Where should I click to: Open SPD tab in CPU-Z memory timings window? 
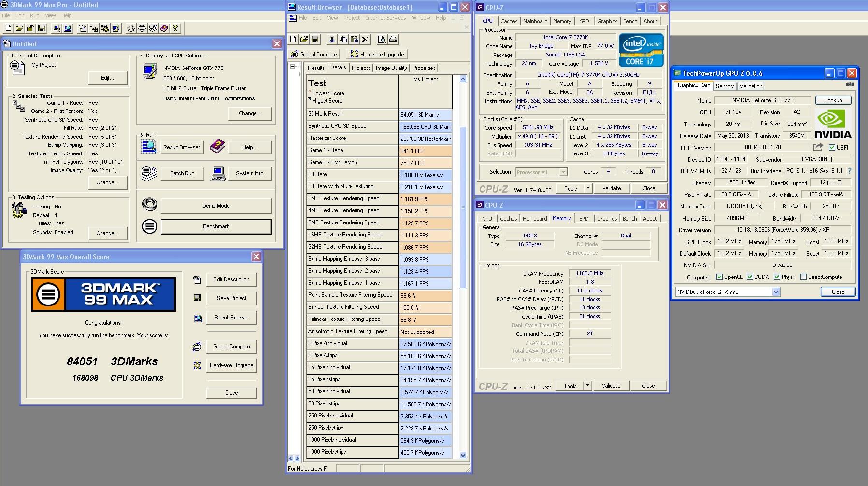click(x=584, y=219)
